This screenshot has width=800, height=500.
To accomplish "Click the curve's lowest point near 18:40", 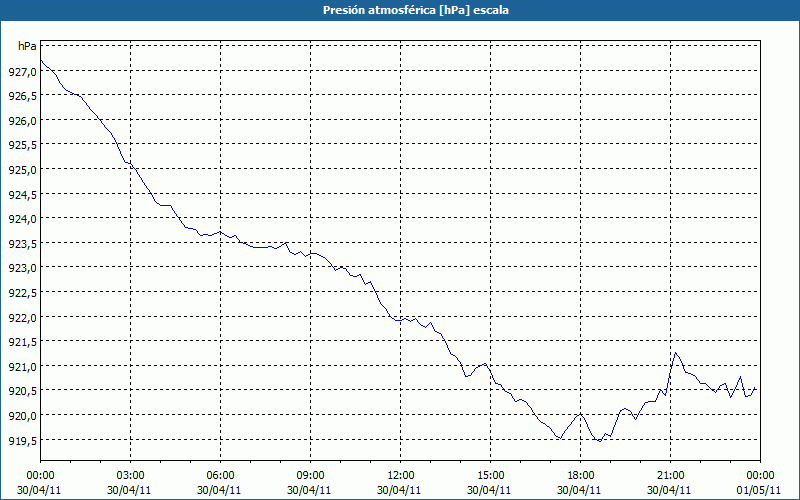I will click(599, 441).
